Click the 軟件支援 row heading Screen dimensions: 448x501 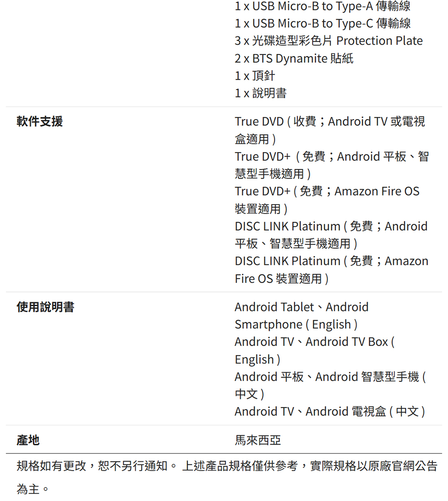(x=40, y=121)
